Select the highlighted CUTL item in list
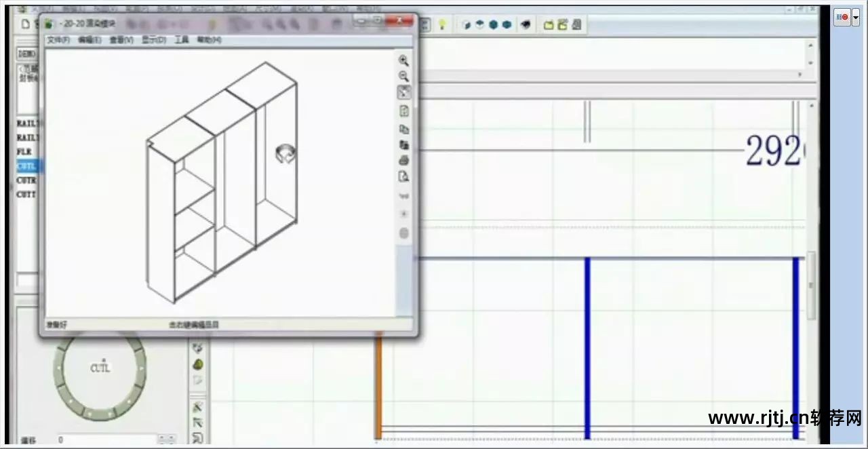This screenshot has height=449, width=868. pyautogui.click(x=27, y=166)
